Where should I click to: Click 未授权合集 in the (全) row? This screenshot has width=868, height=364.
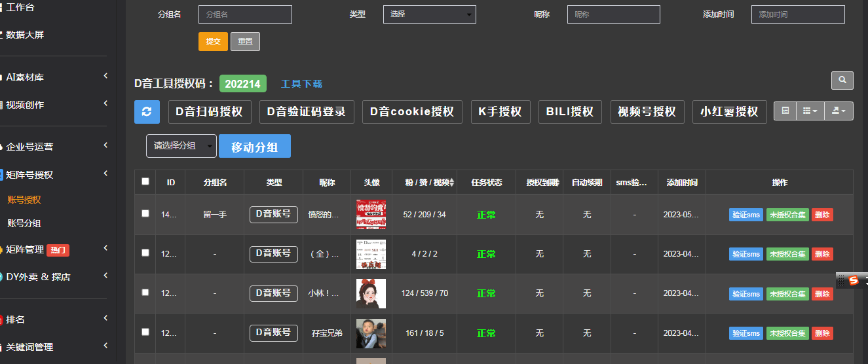pos(787,254)
